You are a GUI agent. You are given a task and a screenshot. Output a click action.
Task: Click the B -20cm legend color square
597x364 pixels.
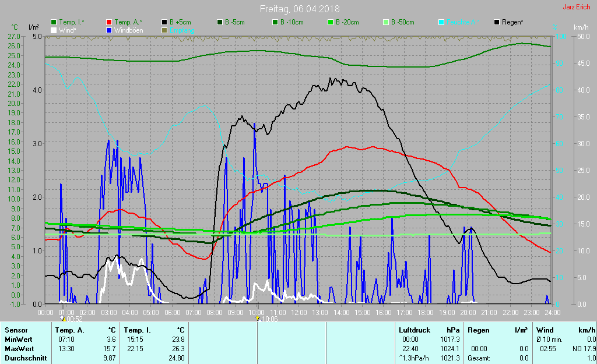pos(331,23)
